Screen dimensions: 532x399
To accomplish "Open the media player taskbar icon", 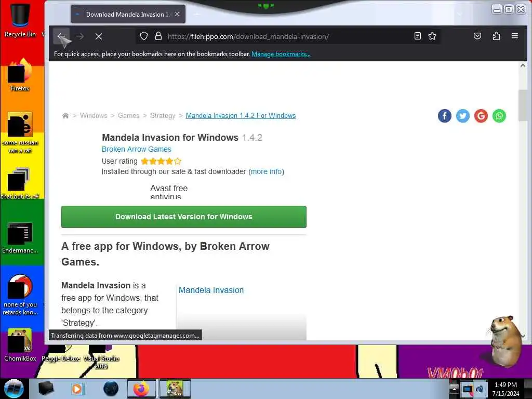I will 77,389.
